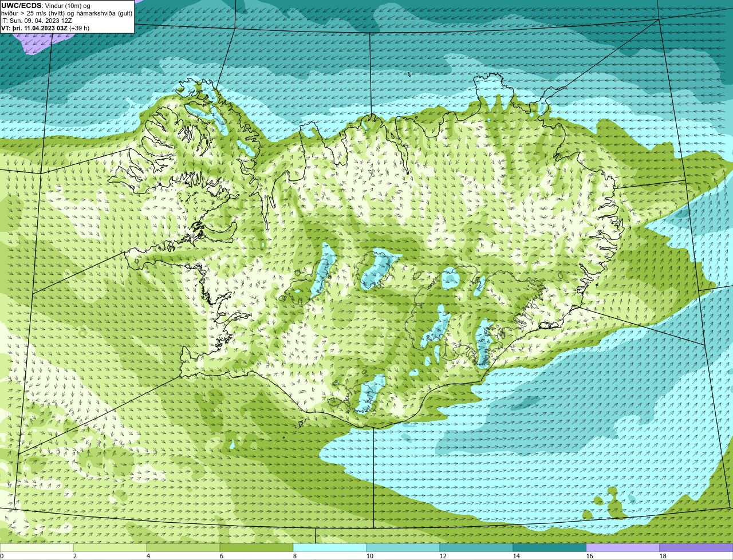Click the "6" label on the colour scale
The height and width of the screenshot is (560, 733).
(x=222, y=556)
